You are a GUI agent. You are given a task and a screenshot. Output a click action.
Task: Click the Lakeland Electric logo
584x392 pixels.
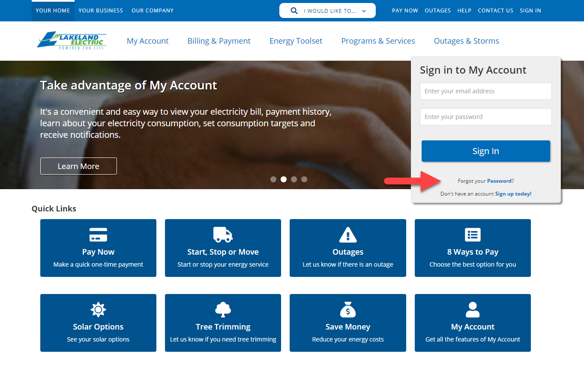point(72,41)
